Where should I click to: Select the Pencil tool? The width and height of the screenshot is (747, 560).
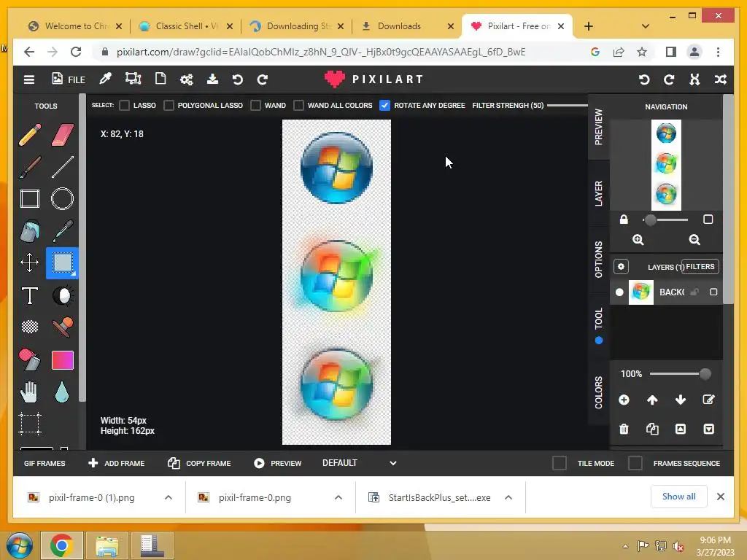tap(29, 135)
